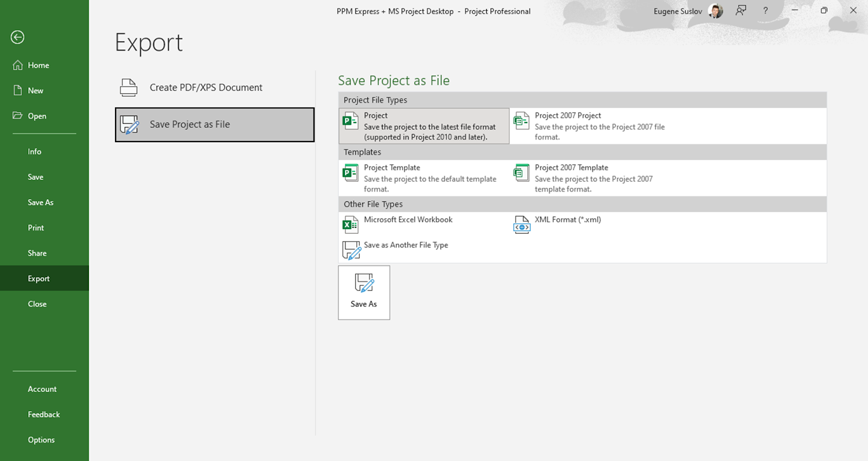Click the Microsoft Excel Workbook icon
Image resolution: width=868 pixels, height=461 pixels.
(x=350, y=225)
